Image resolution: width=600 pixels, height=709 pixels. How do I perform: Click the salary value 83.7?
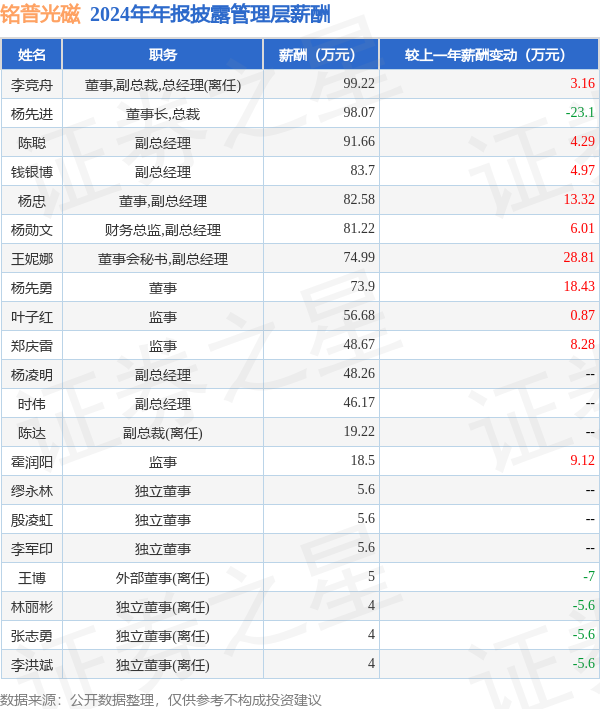(x=363, y=170)
